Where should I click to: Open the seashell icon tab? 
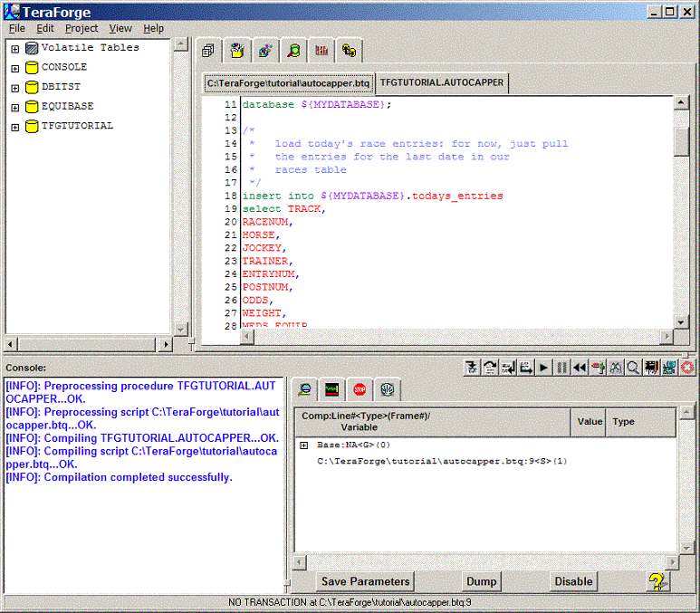(387, 389)
